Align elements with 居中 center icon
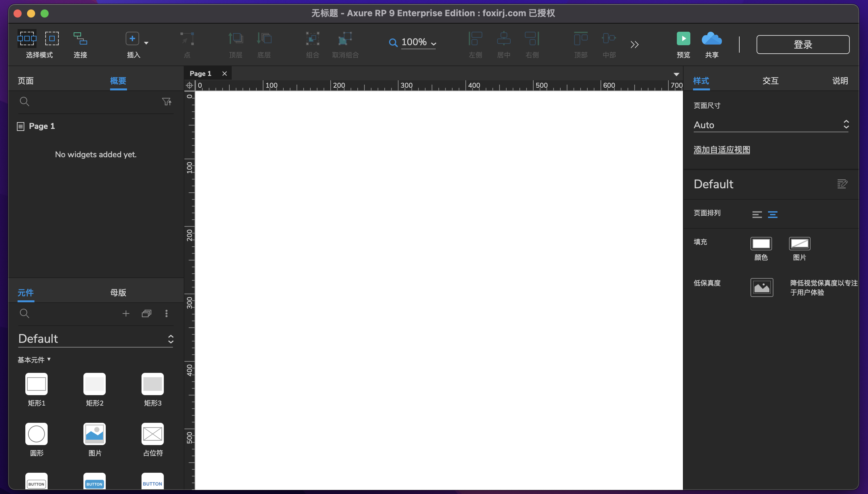868x494 pixels. coord(503,44)
